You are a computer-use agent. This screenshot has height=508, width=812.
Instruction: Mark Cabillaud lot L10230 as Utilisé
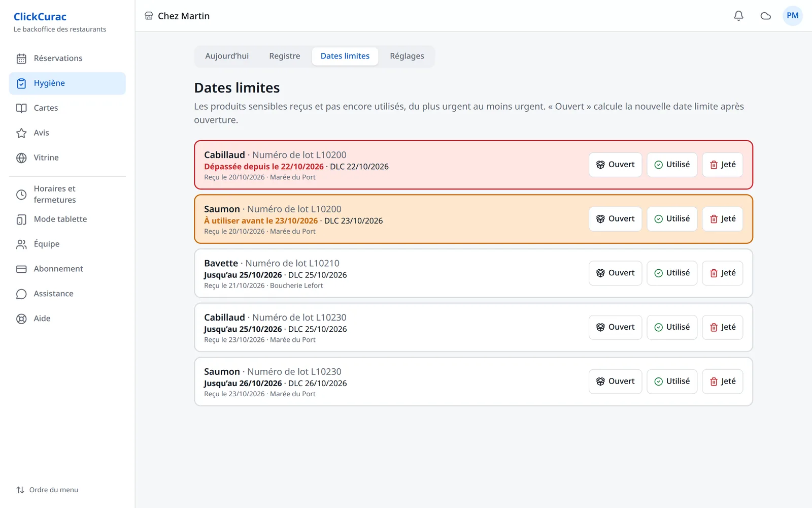point(672,327)
